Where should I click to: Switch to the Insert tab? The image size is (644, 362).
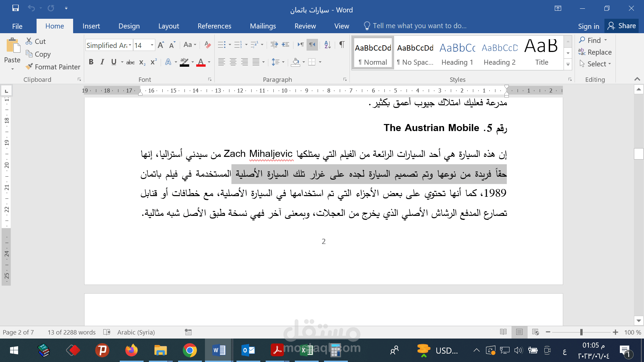tap(91, 26)
